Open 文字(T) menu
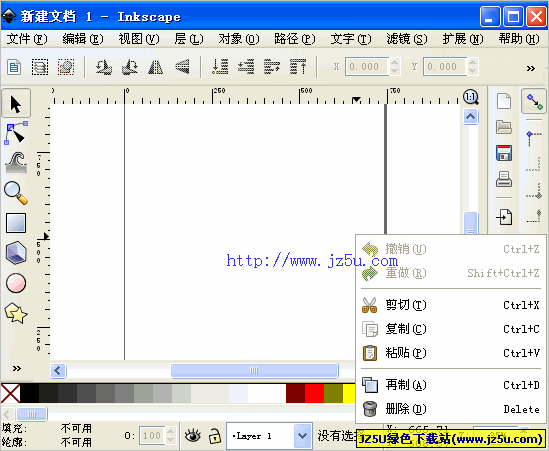This screenshot has width=549, height=451. [x=351, y=39]
